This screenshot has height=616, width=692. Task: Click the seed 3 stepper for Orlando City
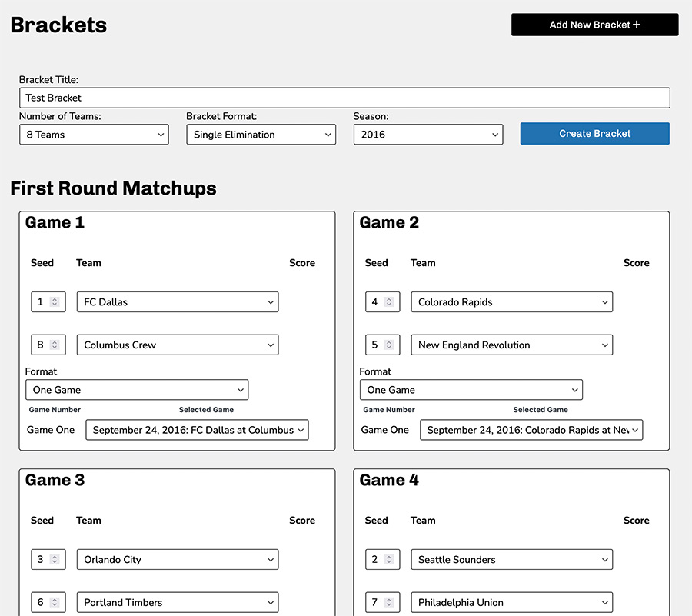(55, 560)
